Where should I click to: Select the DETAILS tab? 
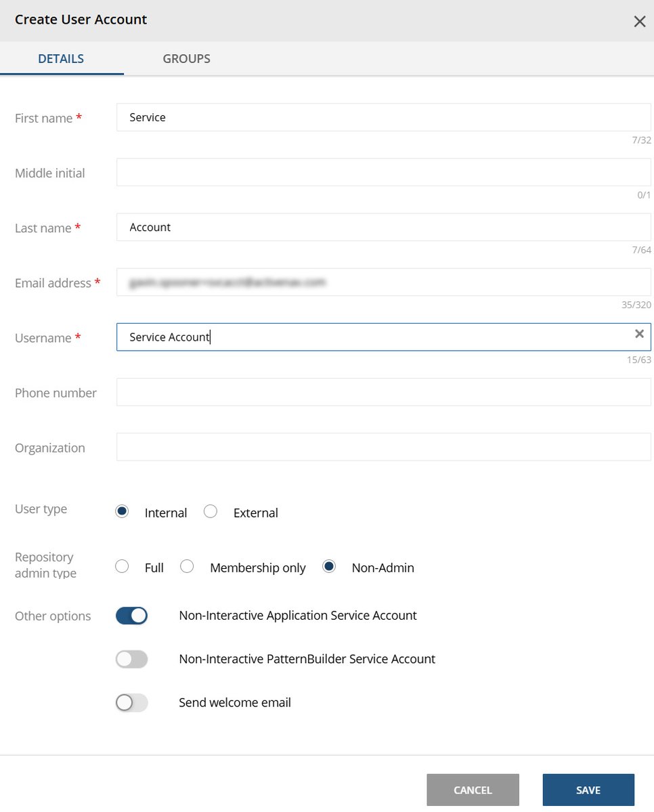(60, 58)
